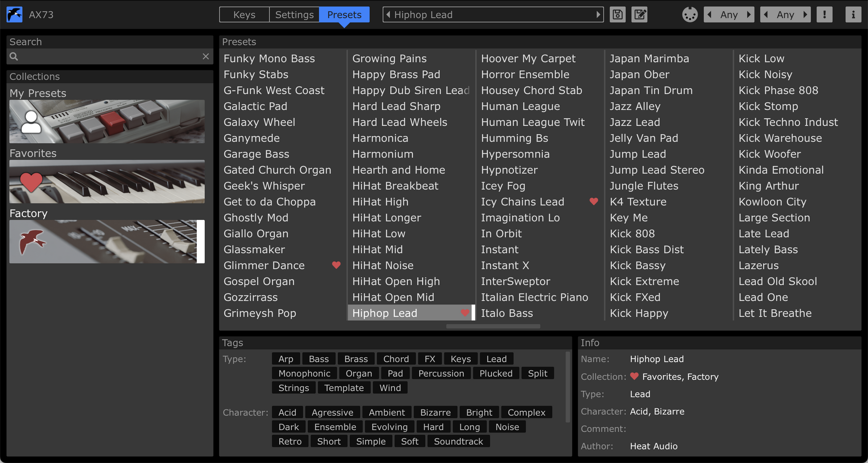
Task: Open the info 'i' button
Action: (853, 15)
